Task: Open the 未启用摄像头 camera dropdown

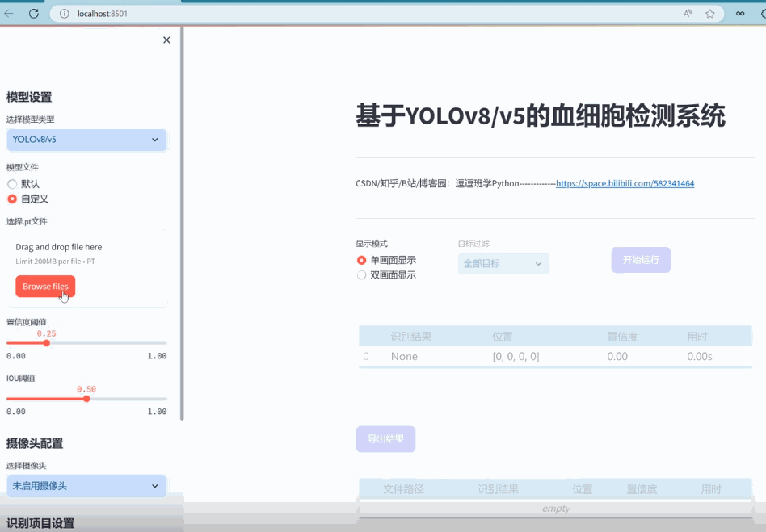Action: 86,486
